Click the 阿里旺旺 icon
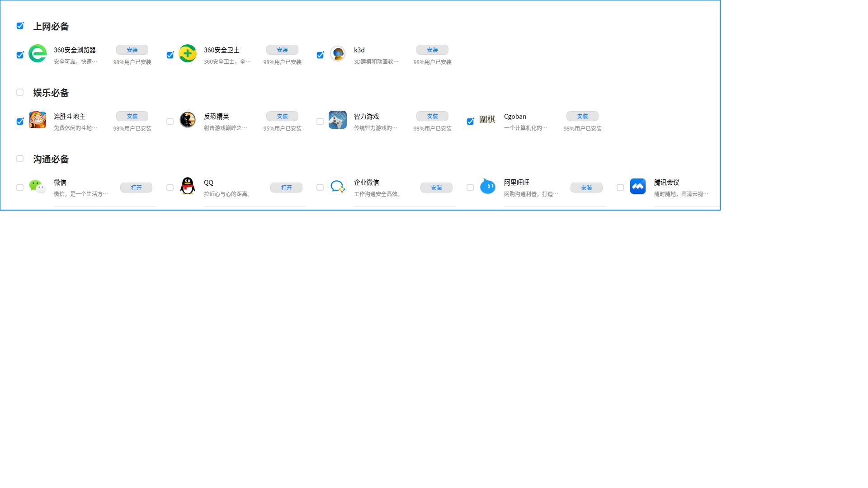This screenshot has width=868, height=488. point(488,186)
